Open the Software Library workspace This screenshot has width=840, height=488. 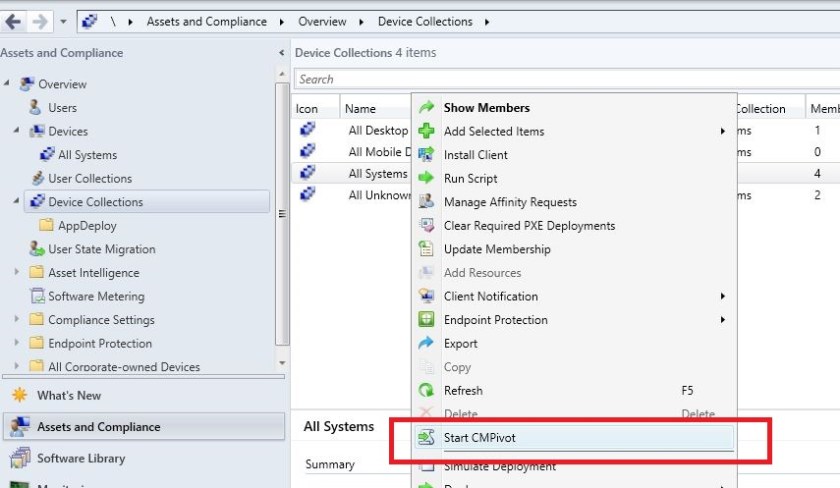pos(81,459)
